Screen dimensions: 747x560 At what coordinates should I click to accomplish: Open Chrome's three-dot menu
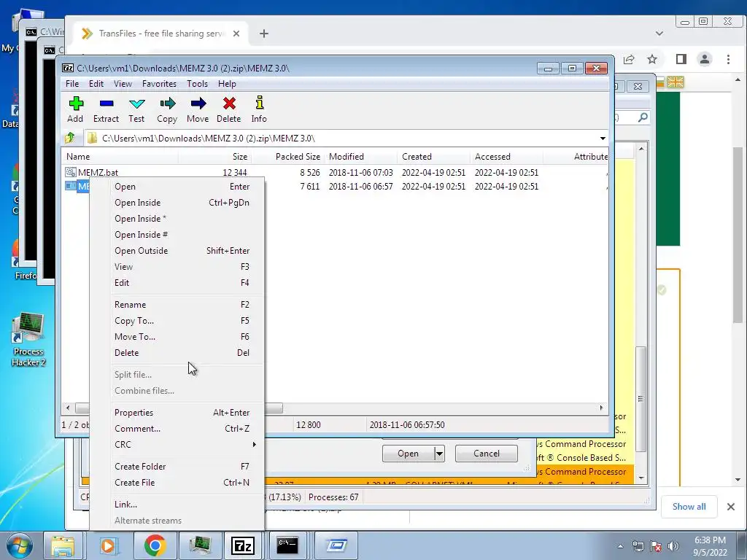(728, 59)
